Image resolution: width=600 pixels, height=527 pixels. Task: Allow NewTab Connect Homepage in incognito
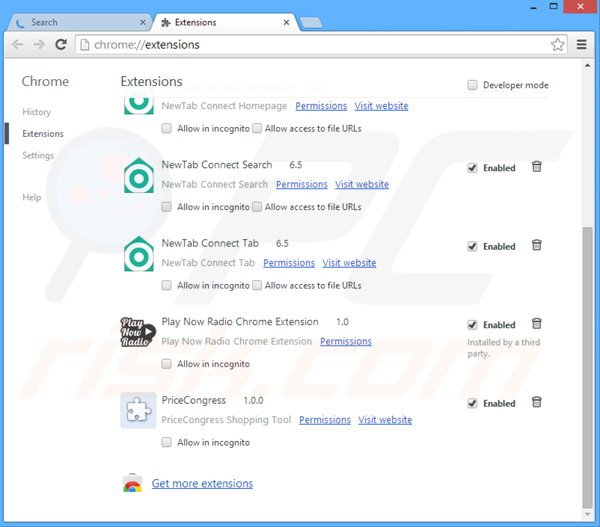(166, 128)
